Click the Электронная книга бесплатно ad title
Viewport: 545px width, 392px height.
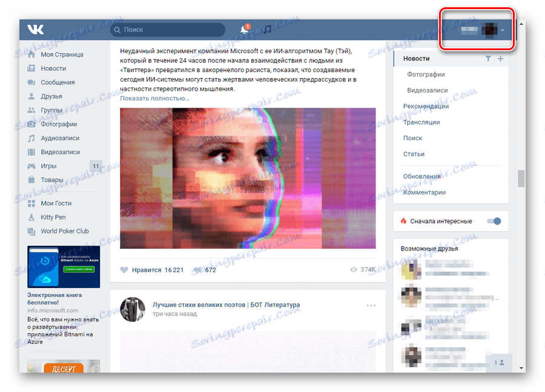pos(54,299)
